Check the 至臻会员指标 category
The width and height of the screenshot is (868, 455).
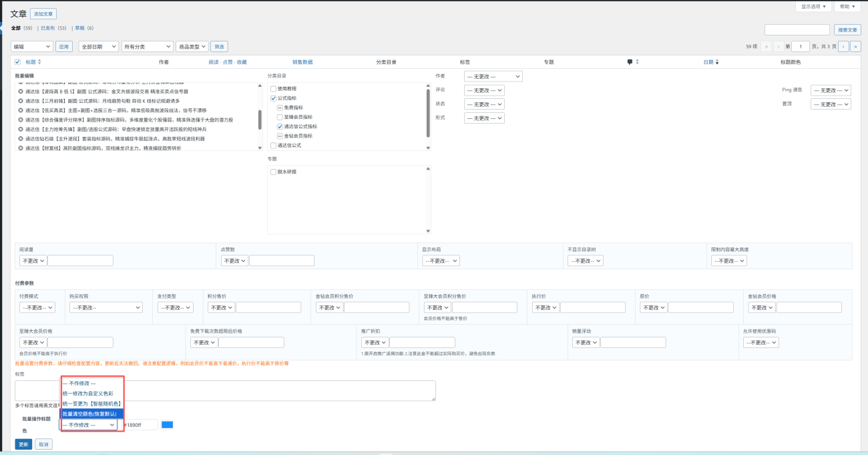tap(280, 116)
